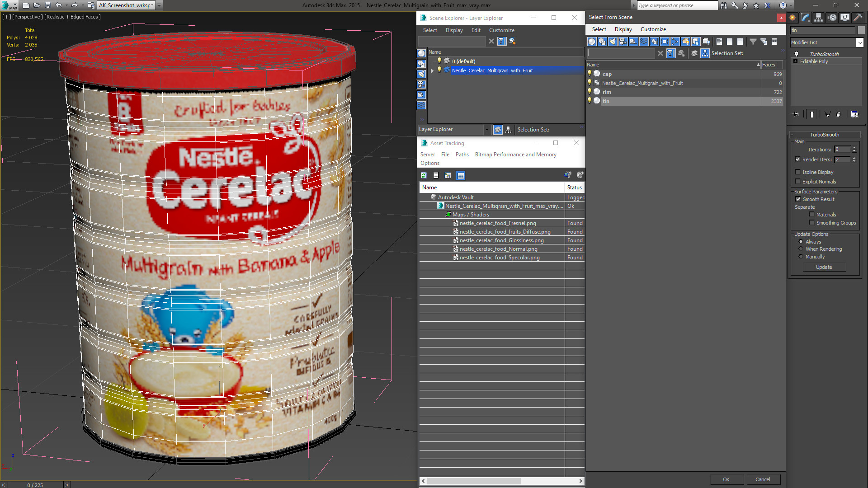Enable the Isoline Display checkbox
This screenshot has height=488, width=868.
coord(797,172)
